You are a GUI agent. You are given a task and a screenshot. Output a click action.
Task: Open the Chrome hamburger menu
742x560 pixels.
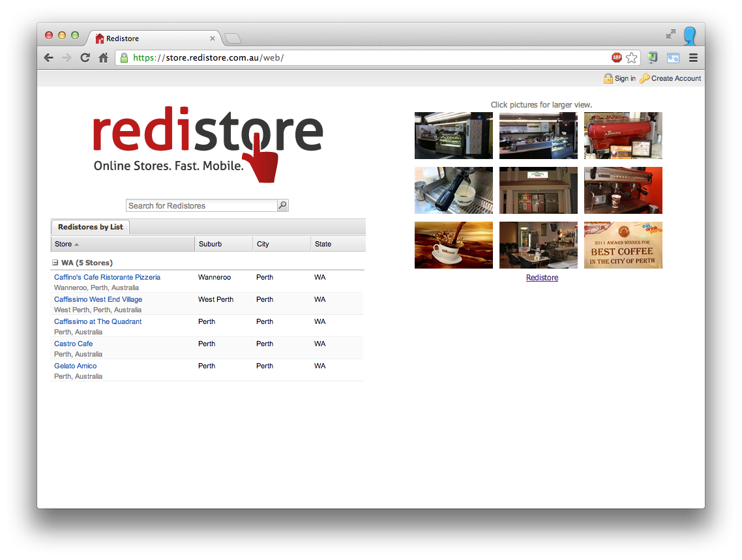[693, 58]
